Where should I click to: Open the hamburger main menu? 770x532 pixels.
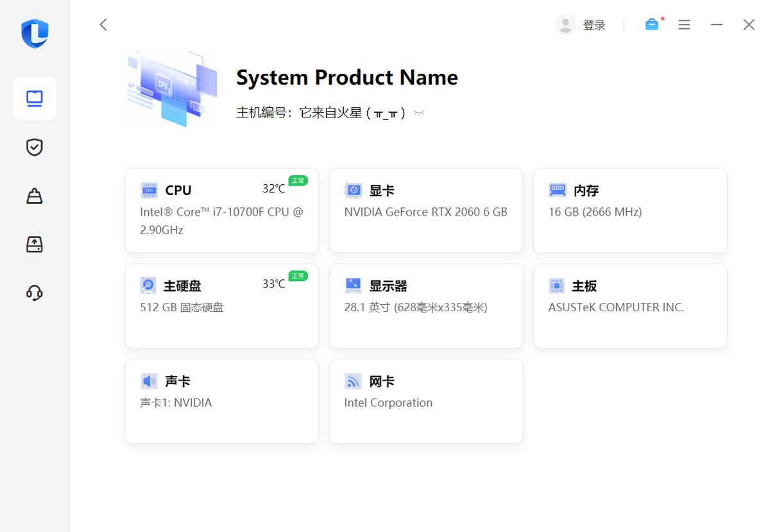tap(684, 24)
